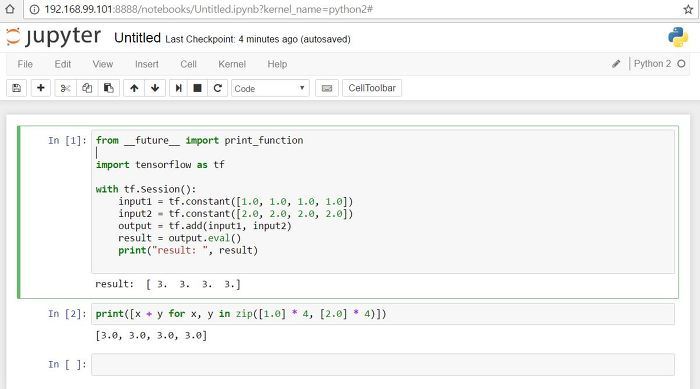Image resolution: width=700 pixels, height=389 pixels.
Task: Move selected cell up
Action: point(134,88)
